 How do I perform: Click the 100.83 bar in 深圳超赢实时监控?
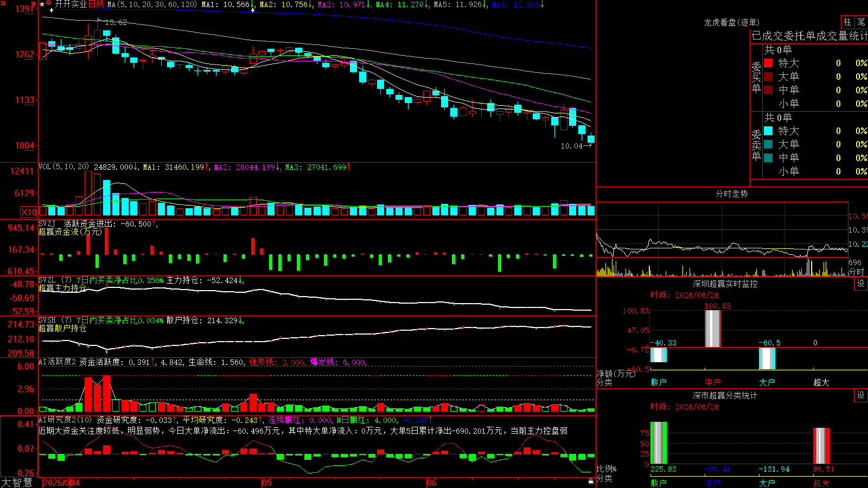(x=713, y=329)
